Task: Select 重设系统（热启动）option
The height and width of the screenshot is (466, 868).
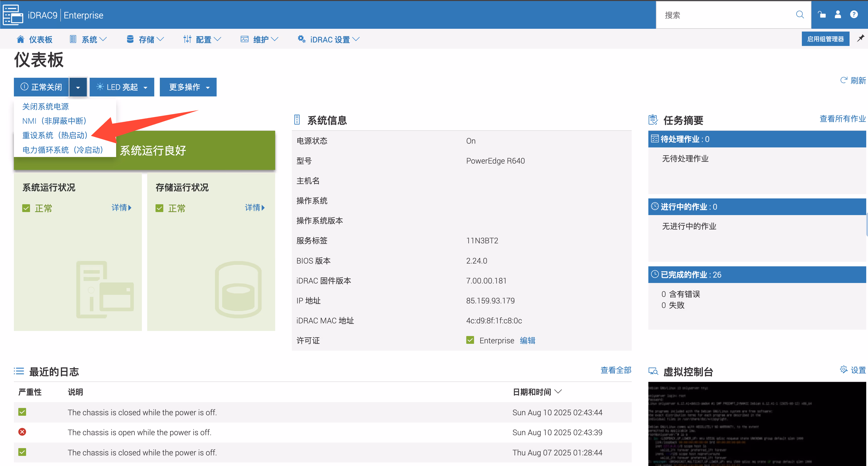Action: [x=55, y=136]
